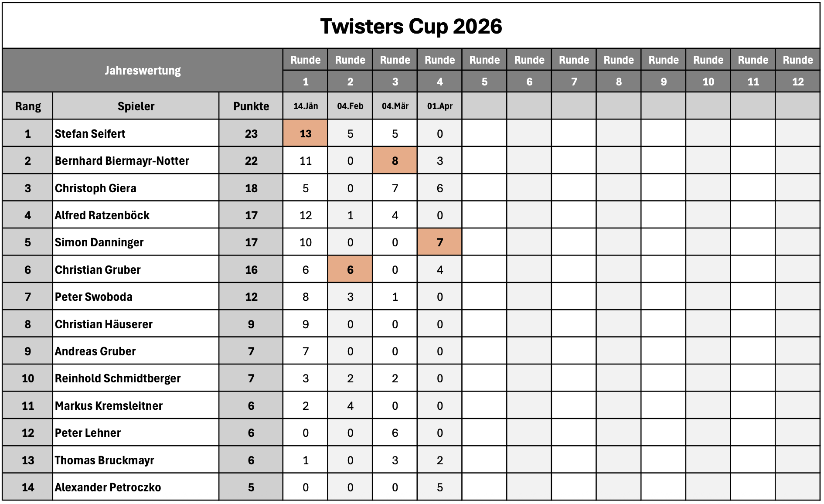The width and height of the screenshot is (824, 504).
Task: Click the Spieler column header
Action: pyautogui.click(x=136, y=106)
